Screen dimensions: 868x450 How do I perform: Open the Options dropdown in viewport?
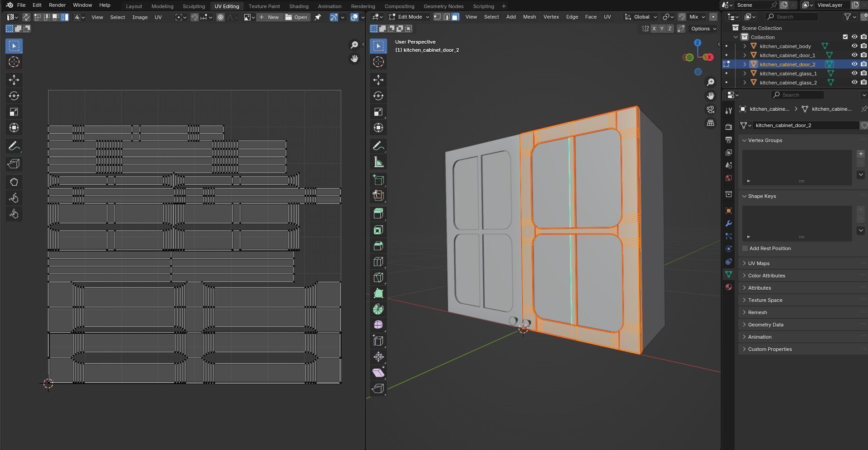tap(703, 29)
